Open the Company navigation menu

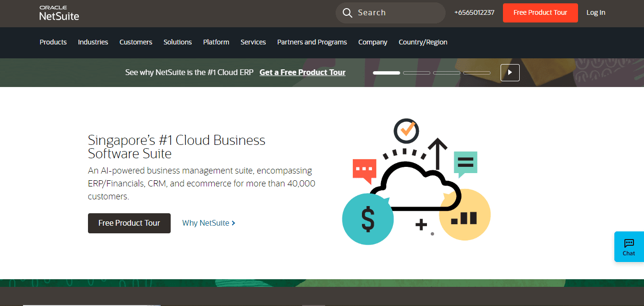pyautogui.click(x=372, y=42)
